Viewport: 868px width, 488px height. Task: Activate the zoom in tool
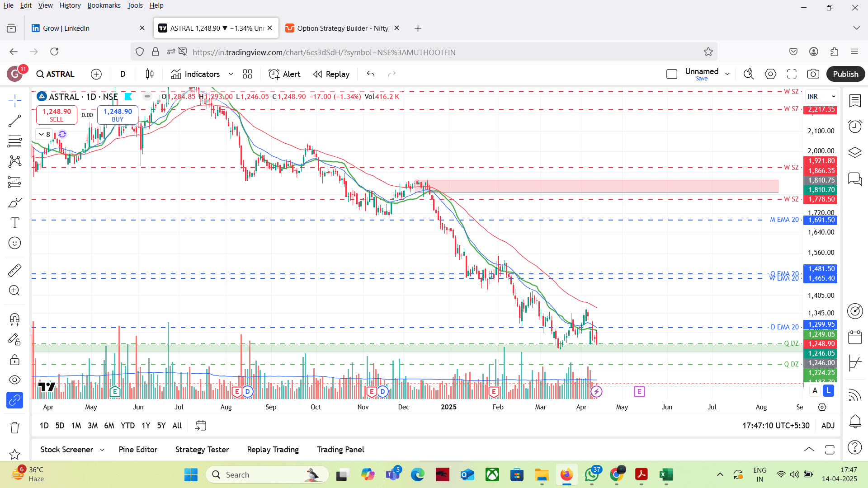(x=14, y=291)
